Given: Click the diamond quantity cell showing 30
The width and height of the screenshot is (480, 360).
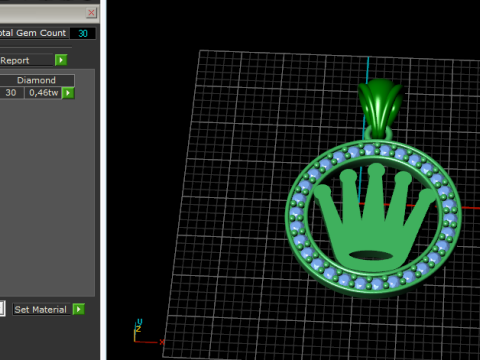Looking at the screenshot, I should click(x=12, y=93).
